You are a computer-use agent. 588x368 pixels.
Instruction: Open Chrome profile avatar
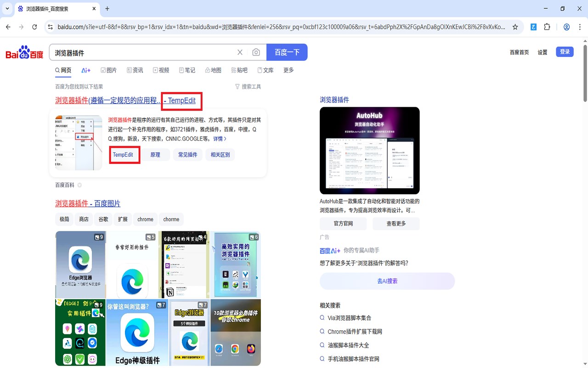[x=566, y=27]
